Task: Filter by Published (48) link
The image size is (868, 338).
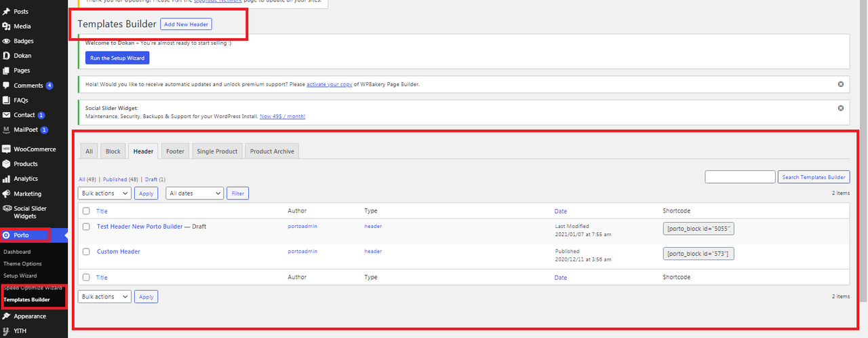Action: click(121, 179)
